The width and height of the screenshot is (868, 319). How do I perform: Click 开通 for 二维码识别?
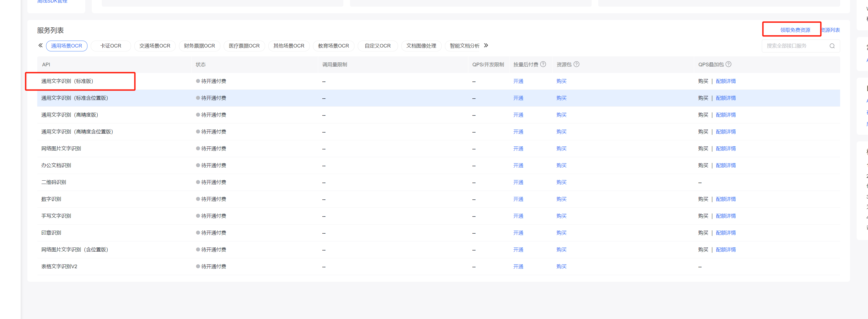coord(518,183)
